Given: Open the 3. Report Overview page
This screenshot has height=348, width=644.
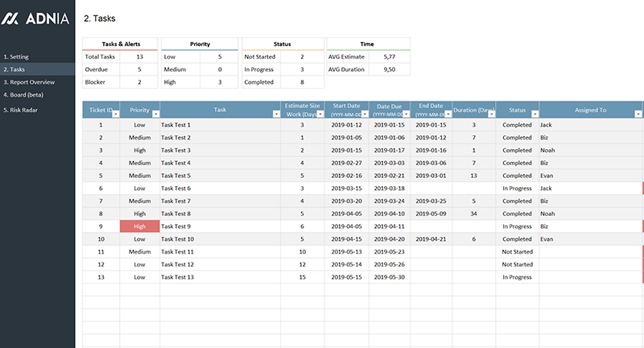Looking at the screenshot, I should click(29, 82).
